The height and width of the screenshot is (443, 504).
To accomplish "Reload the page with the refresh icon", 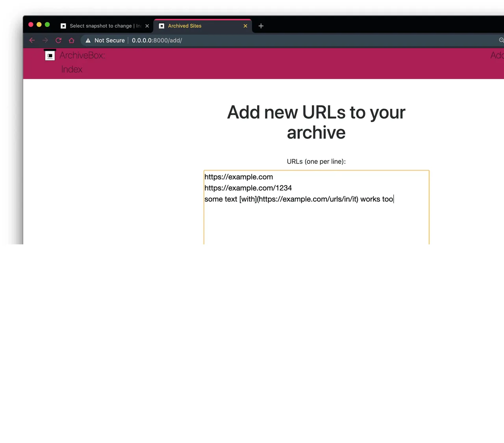I will (x=58, y=40).
